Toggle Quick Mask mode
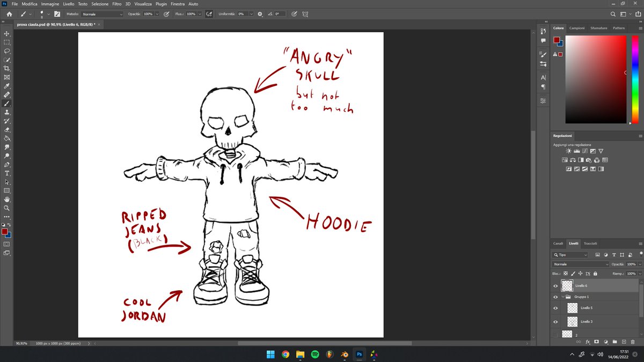Screen dimensions: 644x362 7,243
